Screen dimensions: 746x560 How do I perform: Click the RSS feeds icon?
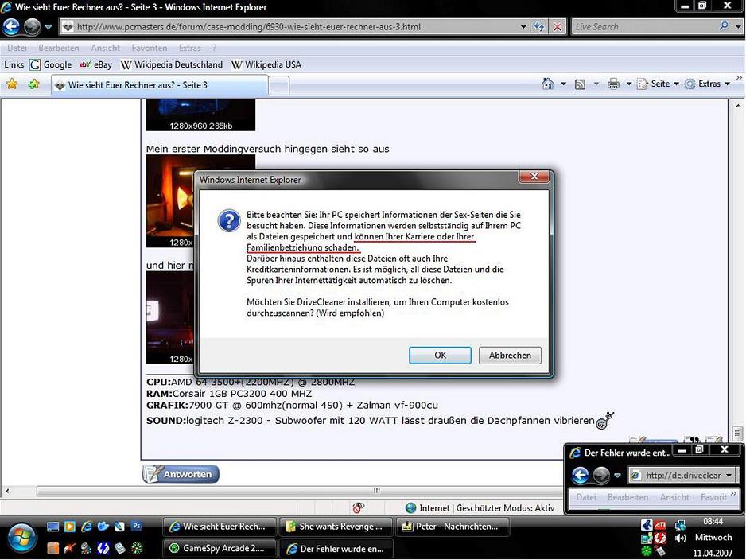coord(580,84)
